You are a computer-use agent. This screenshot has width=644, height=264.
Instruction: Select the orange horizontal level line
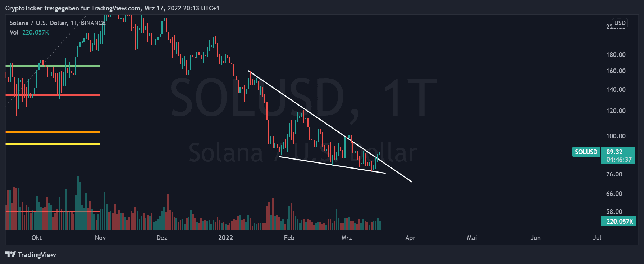click(53, 132)
